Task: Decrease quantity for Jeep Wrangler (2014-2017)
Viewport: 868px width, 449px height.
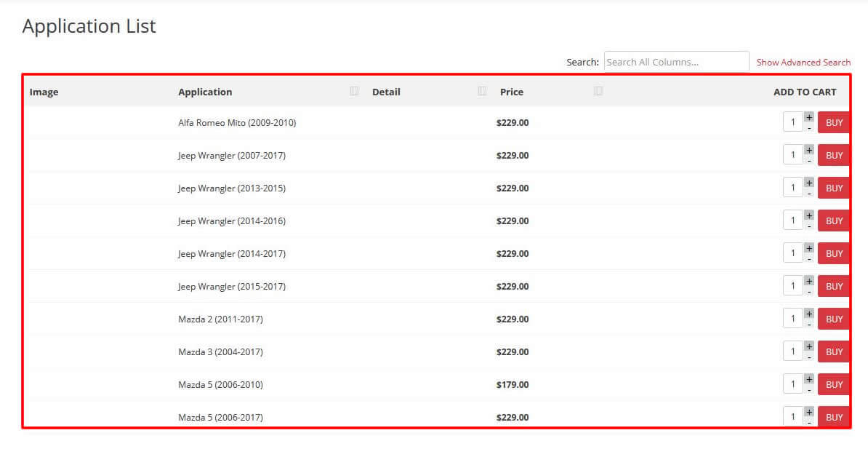Action: (809, 259)
